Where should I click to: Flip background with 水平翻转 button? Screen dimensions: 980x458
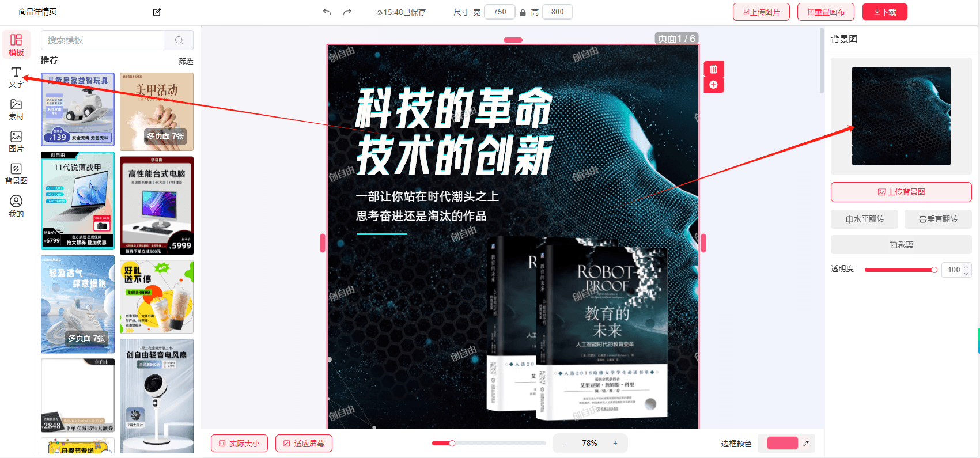tap(865, 219)
